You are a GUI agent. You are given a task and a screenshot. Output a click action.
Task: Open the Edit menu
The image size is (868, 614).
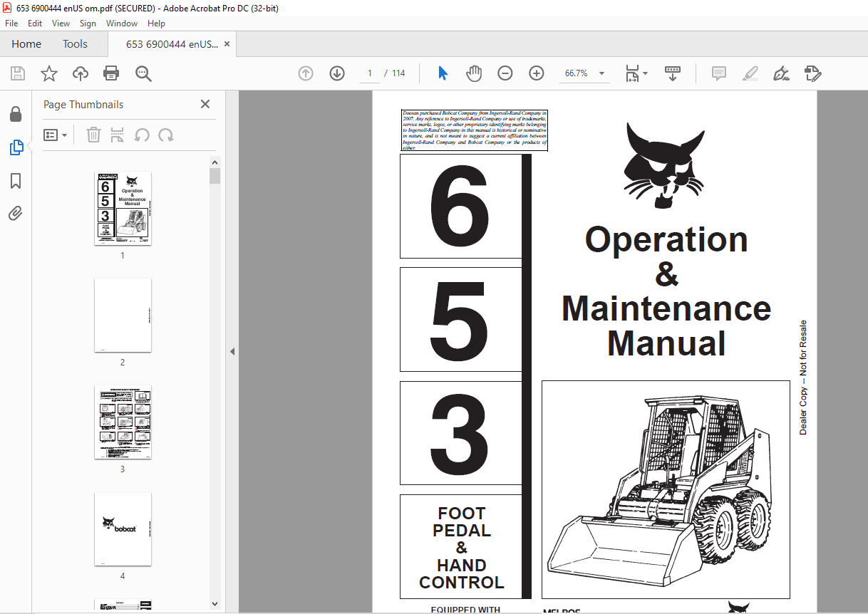pos(35,24)
